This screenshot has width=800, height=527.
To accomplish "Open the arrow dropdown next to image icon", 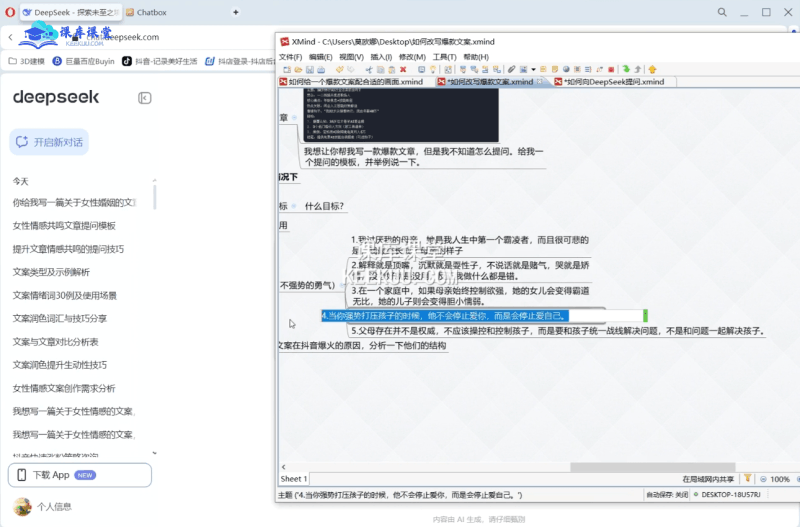I will (x=533, y=69).
